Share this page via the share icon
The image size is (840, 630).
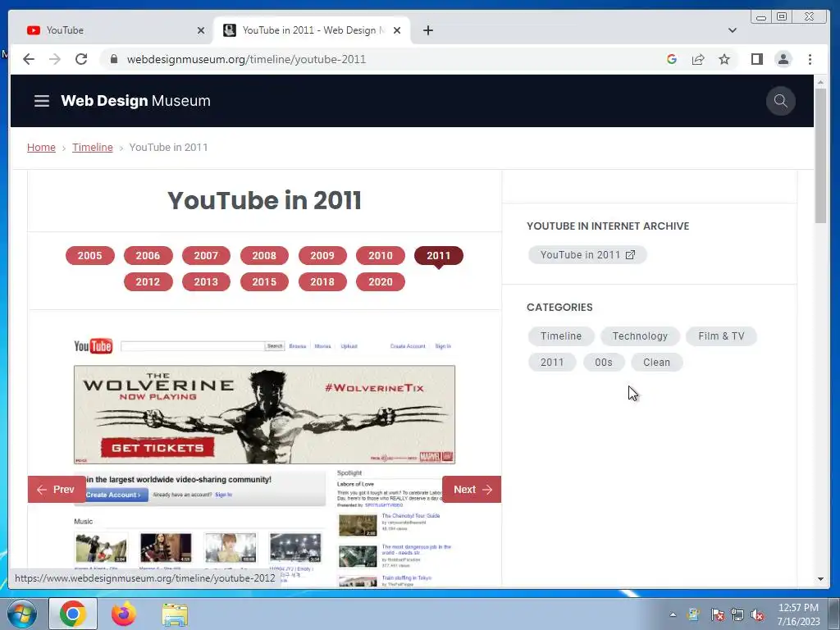(x=698, y=59)
